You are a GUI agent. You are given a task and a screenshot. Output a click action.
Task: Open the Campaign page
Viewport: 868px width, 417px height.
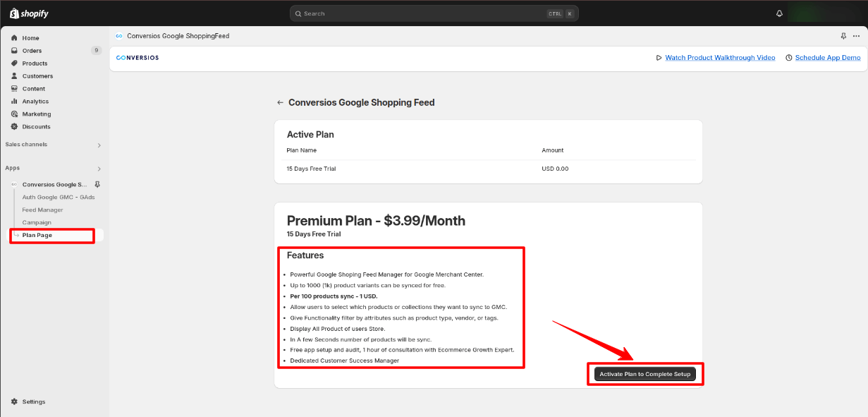[x=37, y=223]
